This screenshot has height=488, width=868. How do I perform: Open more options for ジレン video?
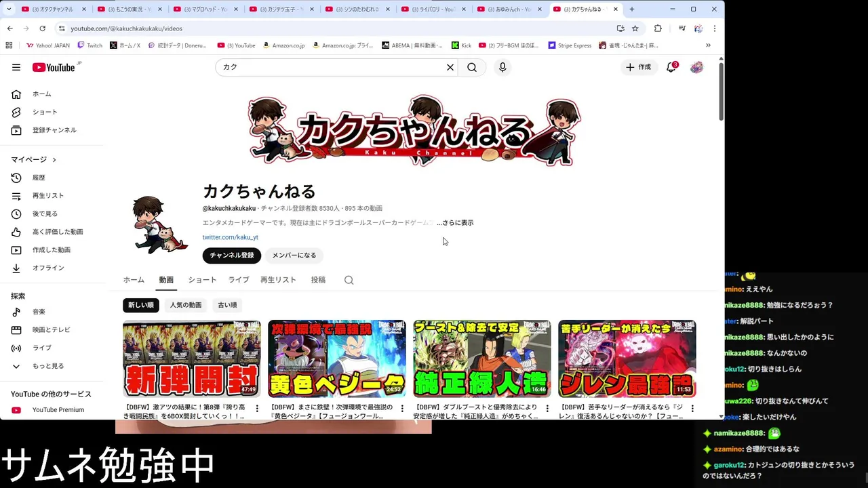[x=692, y=409]
